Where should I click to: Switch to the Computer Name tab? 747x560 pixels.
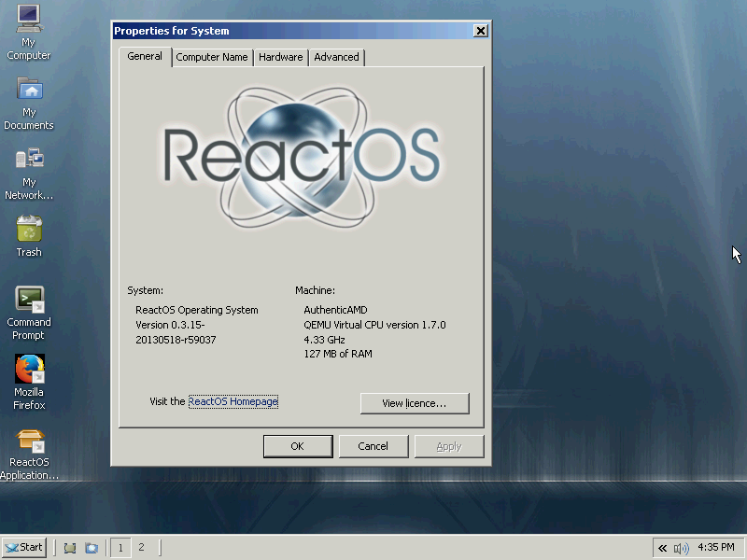212,57
